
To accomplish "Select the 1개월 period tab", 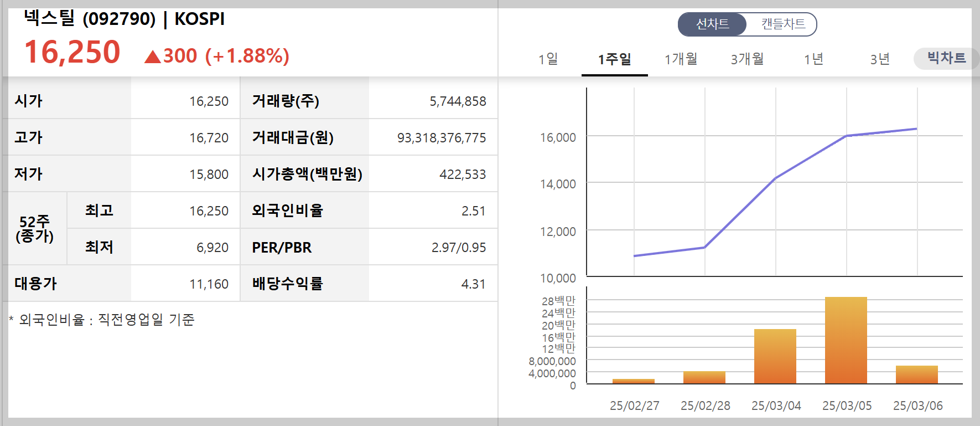I will coord(681,59).
